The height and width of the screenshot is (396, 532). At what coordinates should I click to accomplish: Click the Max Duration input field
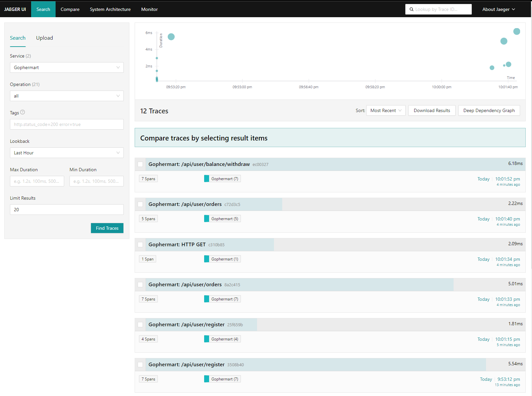pyautogui.click(x=37, y=181)
